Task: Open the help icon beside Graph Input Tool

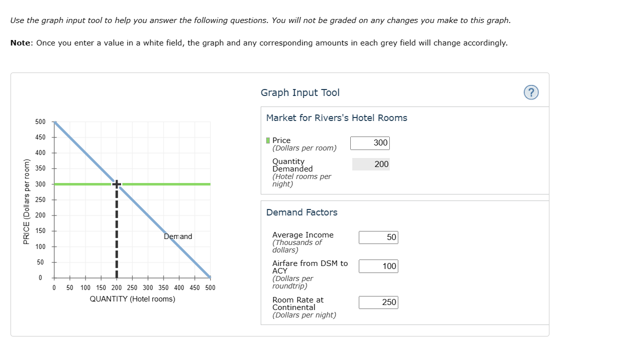Action: pos(530,92)
